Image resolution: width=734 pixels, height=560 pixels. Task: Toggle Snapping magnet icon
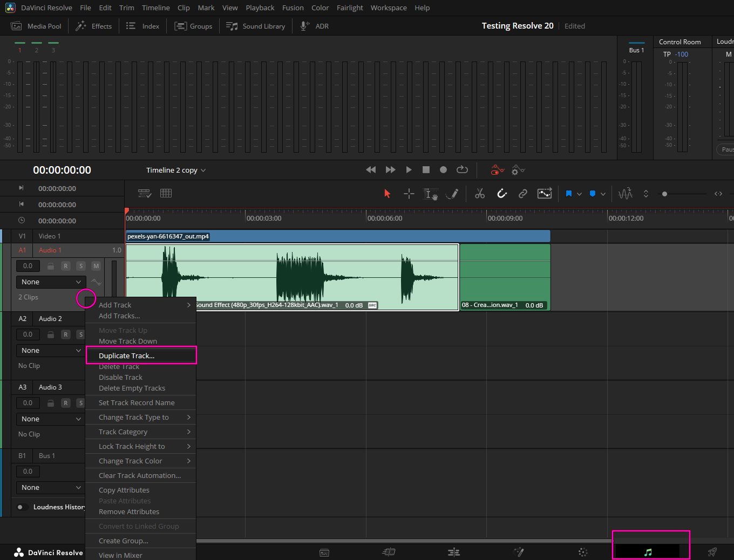pos(502,194)
